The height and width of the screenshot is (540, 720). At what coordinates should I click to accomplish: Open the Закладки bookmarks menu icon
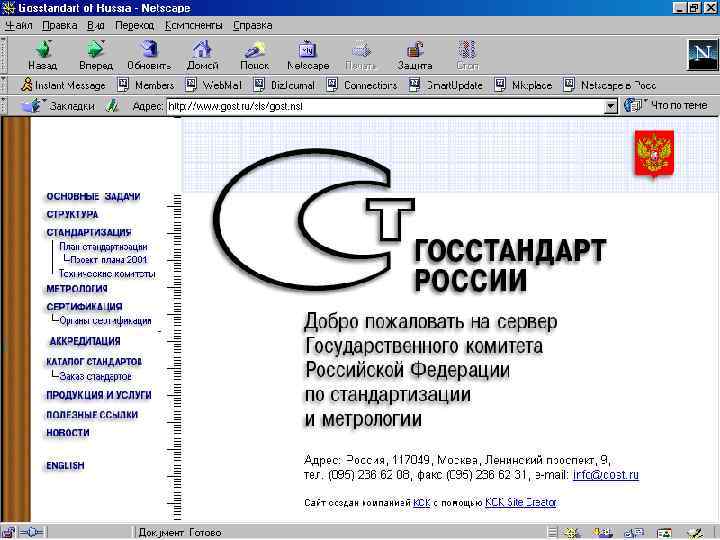point(57,106)
